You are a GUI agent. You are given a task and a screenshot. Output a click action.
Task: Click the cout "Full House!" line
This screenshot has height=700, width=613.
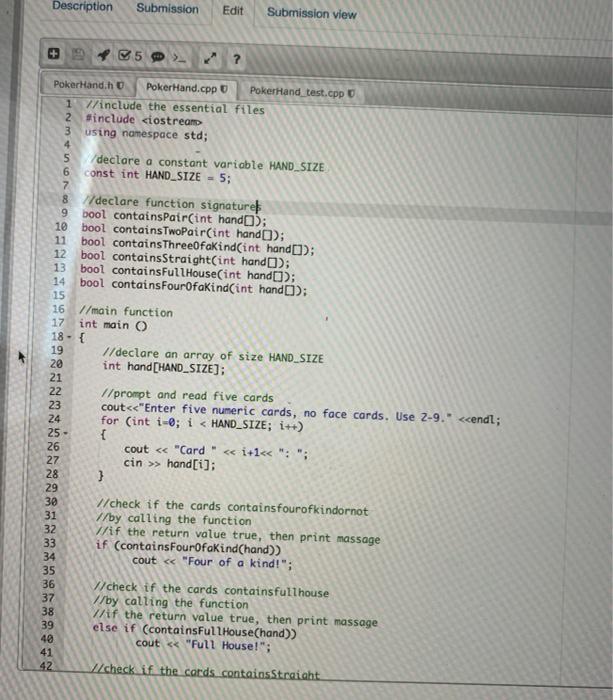(203, 644)
